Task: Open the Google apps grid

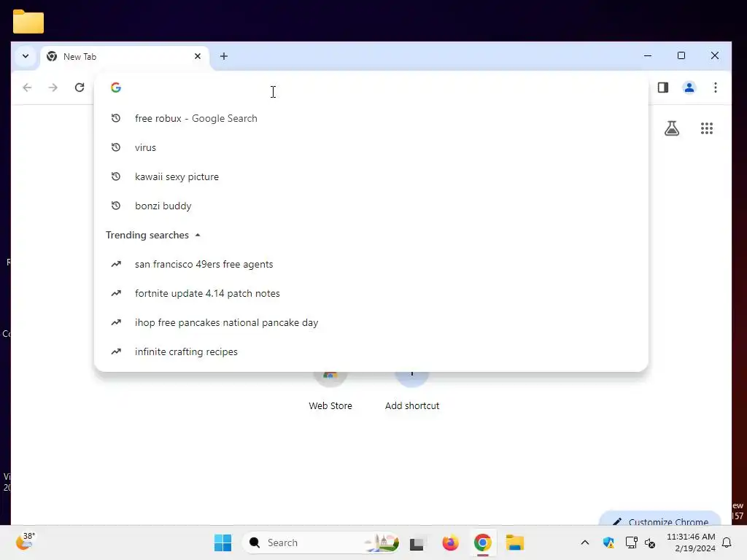Action: click(x=706, y=128)
